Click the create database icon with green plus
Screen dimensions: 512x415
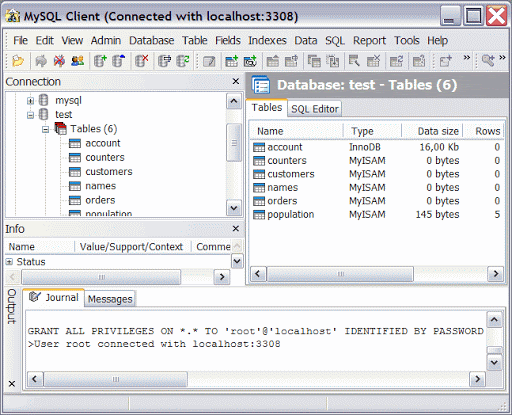[x=100, y=61]
